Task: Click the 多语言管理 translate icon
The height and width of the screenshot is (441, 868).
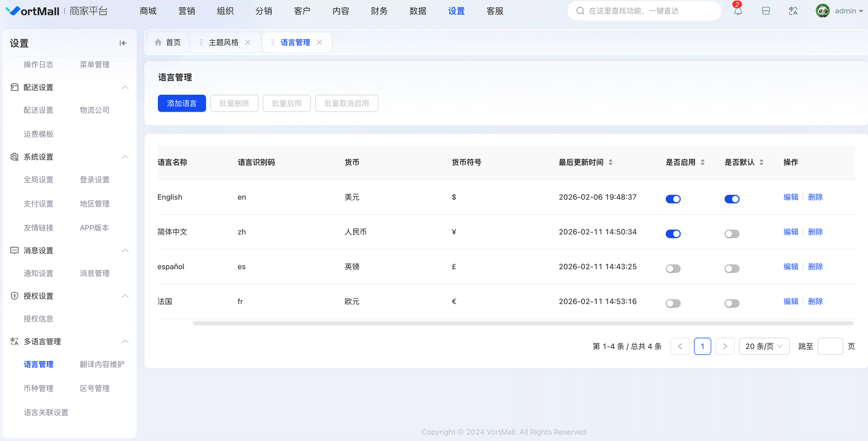Action: click(x=15, y=342)
